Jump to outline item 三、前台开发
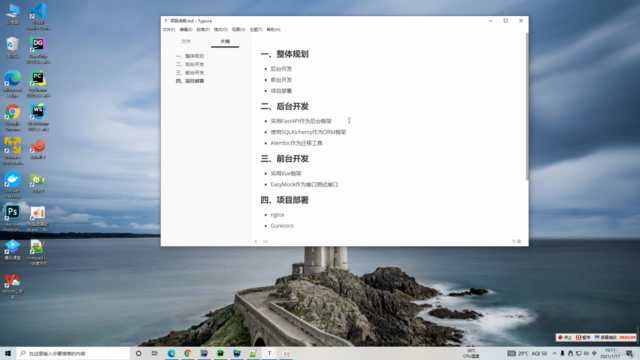 tap(190, 73)
